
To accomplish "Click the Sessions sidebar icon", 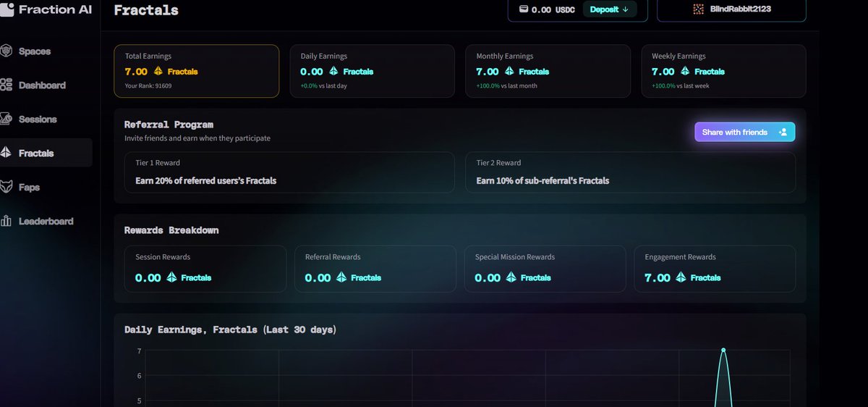I will [7, 119].
